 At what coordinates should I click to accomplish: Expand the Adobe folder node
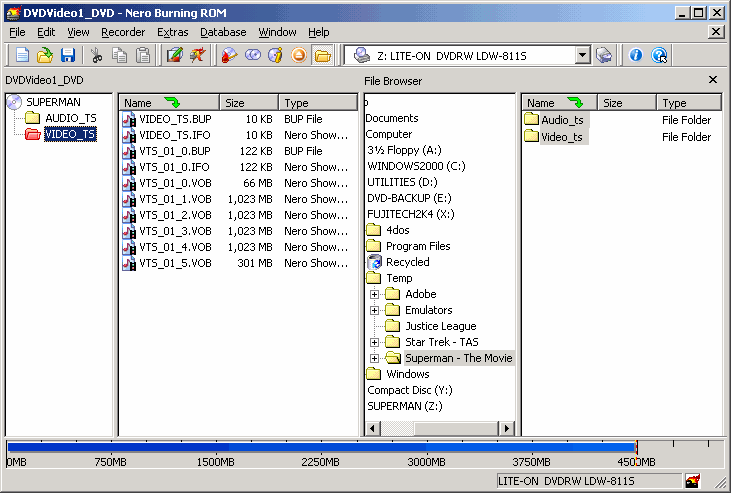[x=374, y=294]
